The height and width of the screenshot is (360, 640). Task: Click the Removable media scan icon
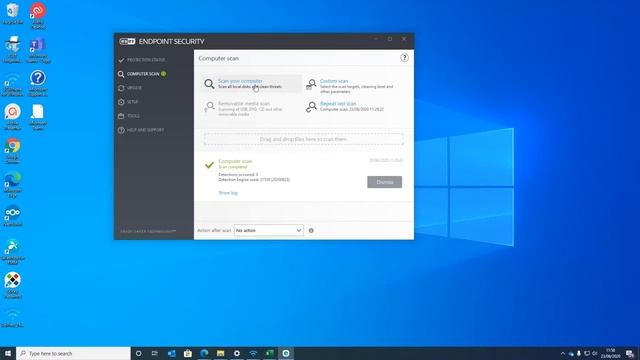tap(209, 107)
